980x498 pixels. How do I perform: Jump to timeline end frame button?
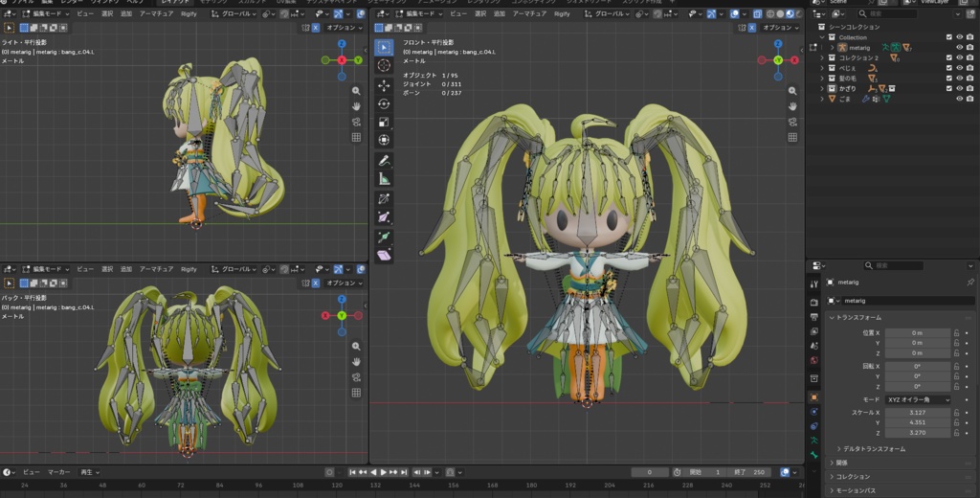click(x=404, y=472)
